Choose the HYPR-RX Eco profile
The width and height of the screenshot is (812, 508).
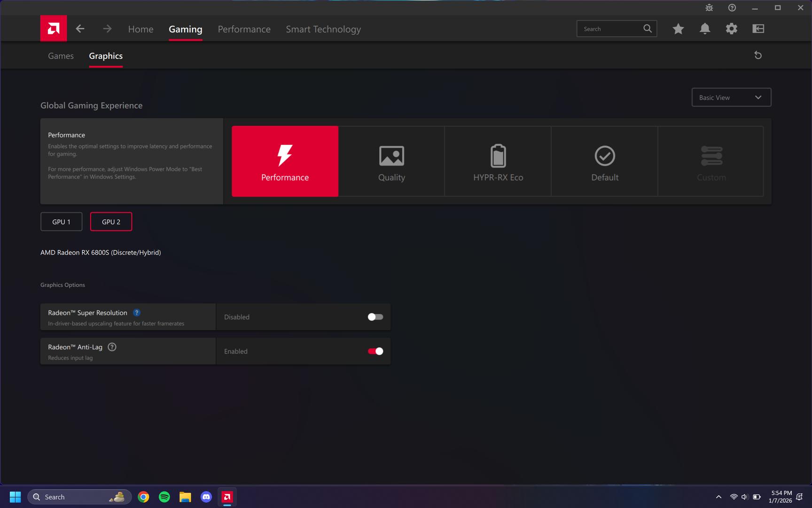(x=498, y=161)
